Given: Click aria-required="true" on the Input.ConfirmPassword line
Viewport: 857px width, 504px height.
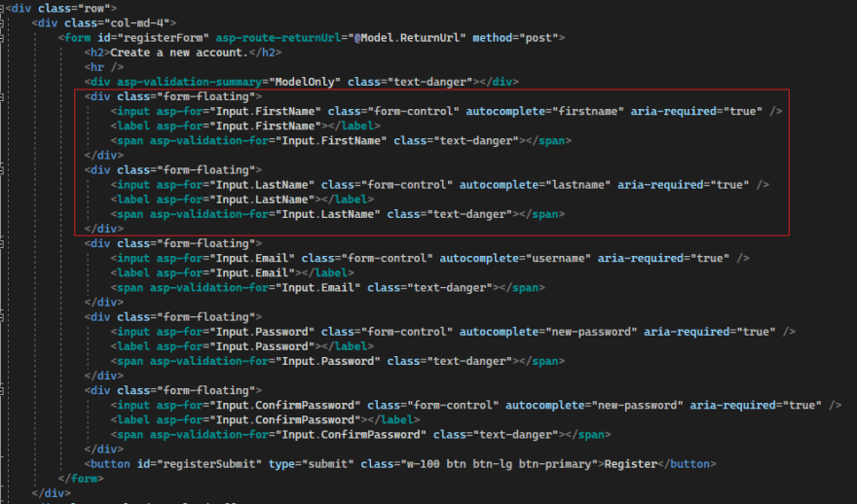Looking at the screenshot, I should (x=756, y=406).
